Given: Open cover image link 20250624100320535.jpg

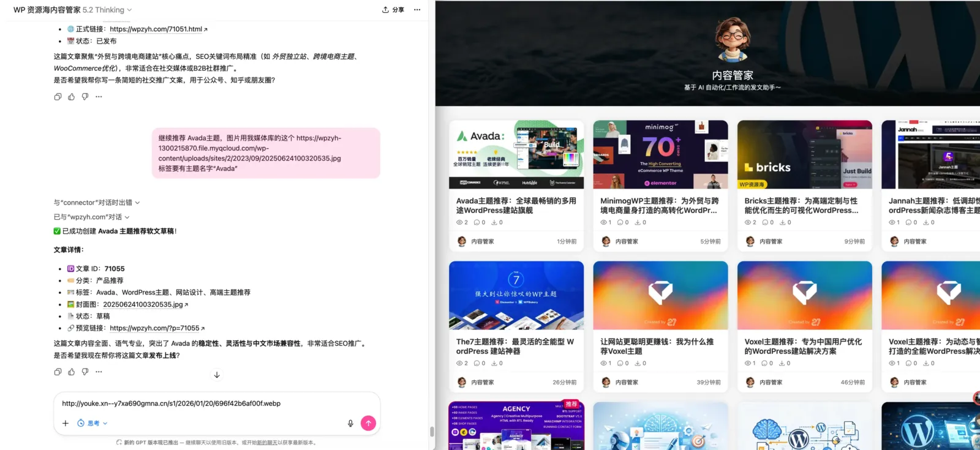Looking at the screenshot, I should click(146, 304).
